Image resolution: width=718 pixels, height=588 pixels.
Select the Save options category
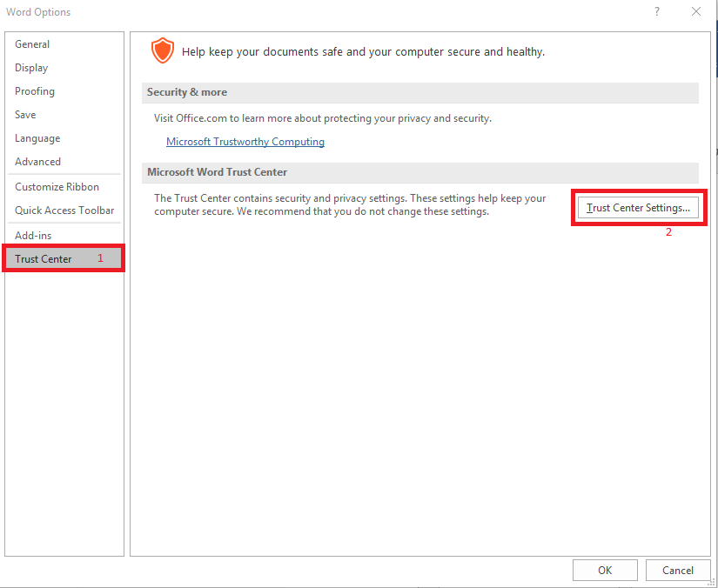tap(25, 115)
